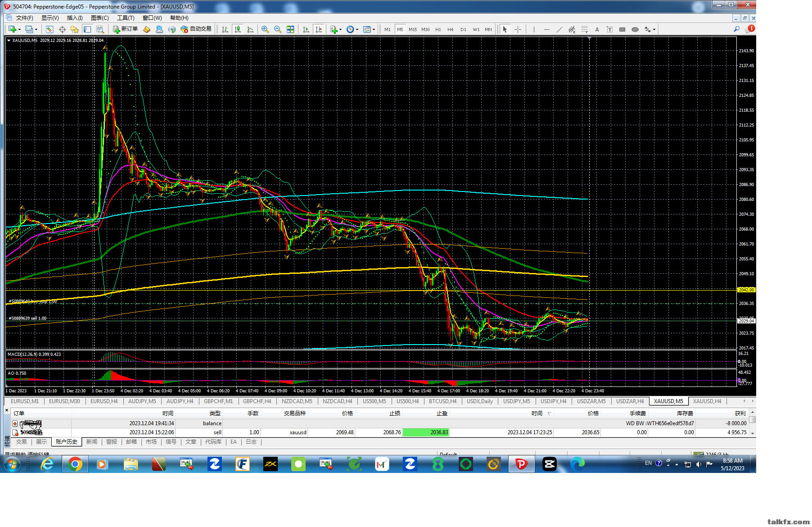Close the terminal panel with X

coord(7,410)
